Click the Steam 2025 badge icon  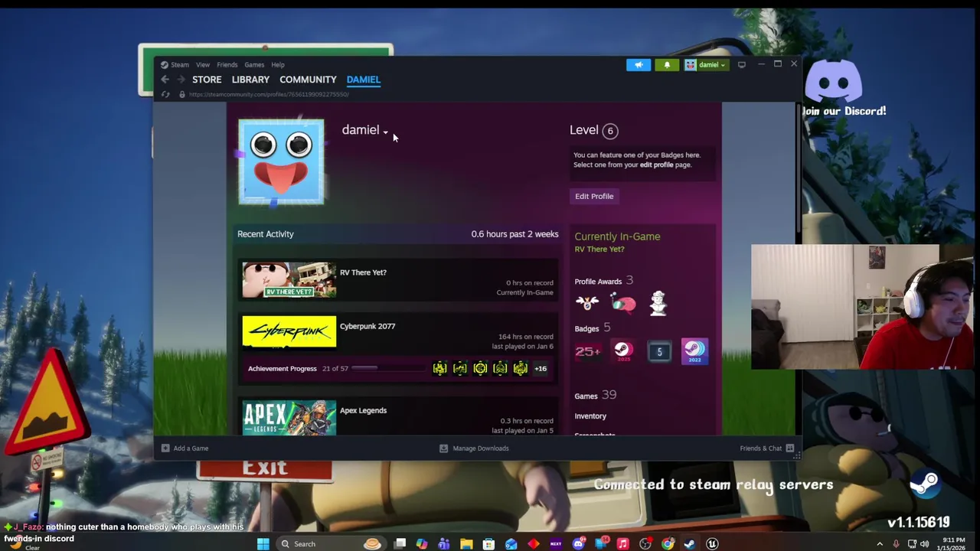[x=623, y=352]
